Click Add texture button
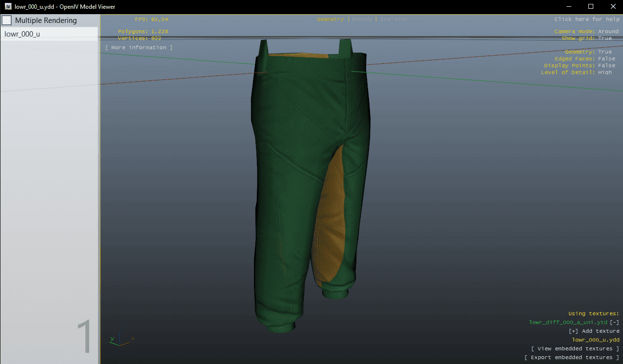 [594, 331]
